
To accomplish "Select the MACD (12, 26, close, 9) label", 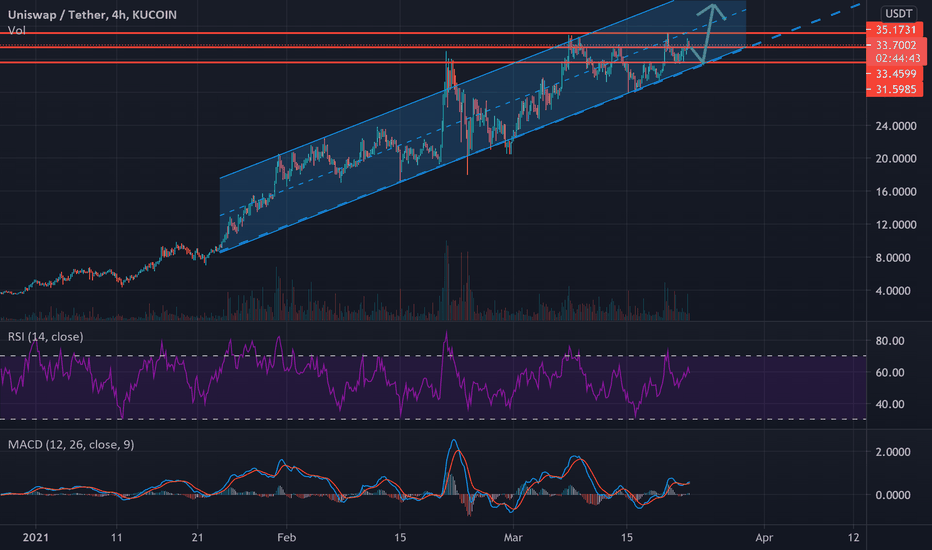I will (x=71, y=444).
